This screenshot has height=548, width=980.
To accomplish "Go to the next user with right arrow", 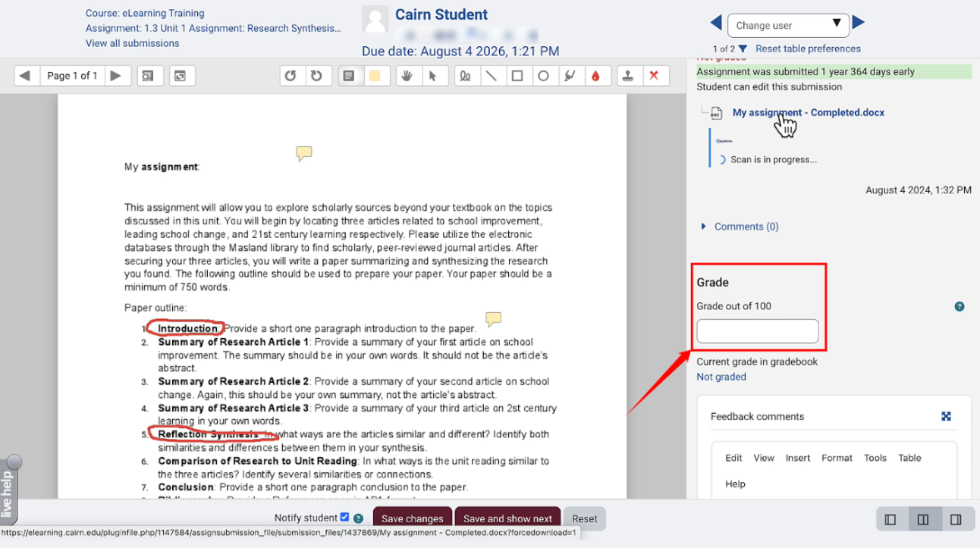I will (858, 23).
